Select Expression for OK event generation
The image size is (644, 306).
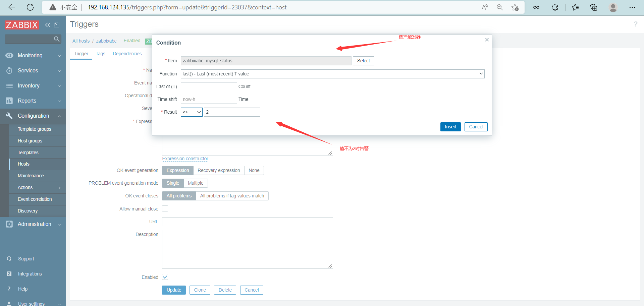[x=178, y=171]
